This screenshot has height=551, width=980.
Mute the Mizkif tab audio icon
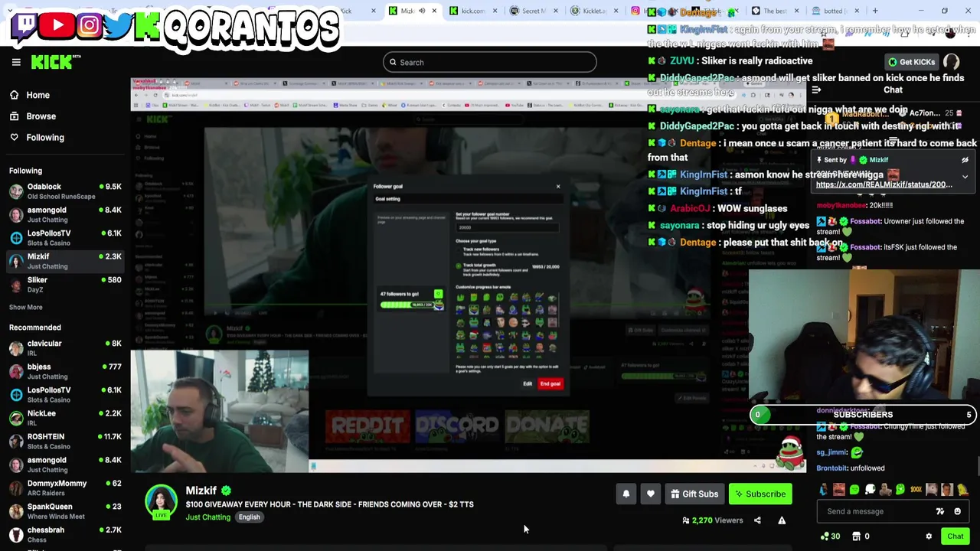(422, 11)
